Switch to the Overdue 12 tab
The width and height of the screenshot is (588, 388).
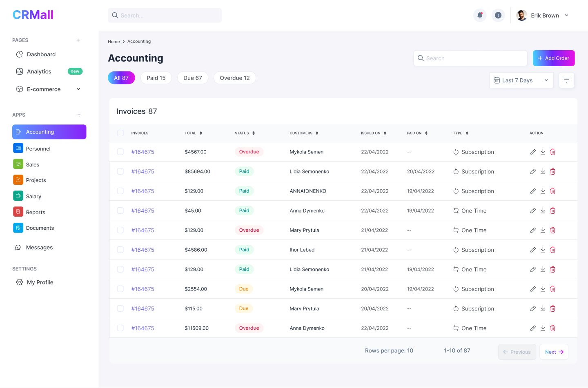[234, 78]
